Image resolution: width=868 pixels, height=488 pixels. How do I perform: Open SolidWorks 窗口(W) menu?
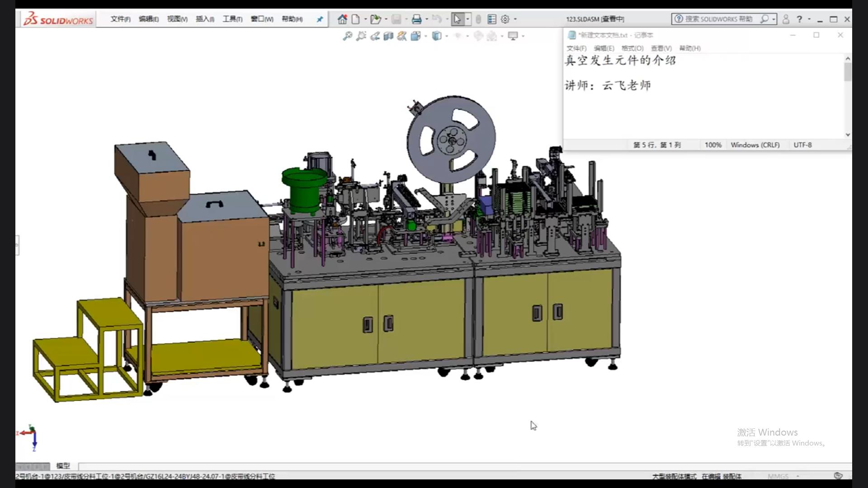point(262,19)
